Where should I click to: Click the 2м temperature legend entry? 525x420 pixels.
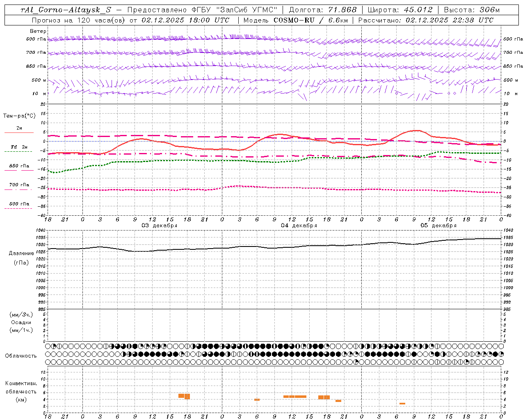[x=19, y=128]
